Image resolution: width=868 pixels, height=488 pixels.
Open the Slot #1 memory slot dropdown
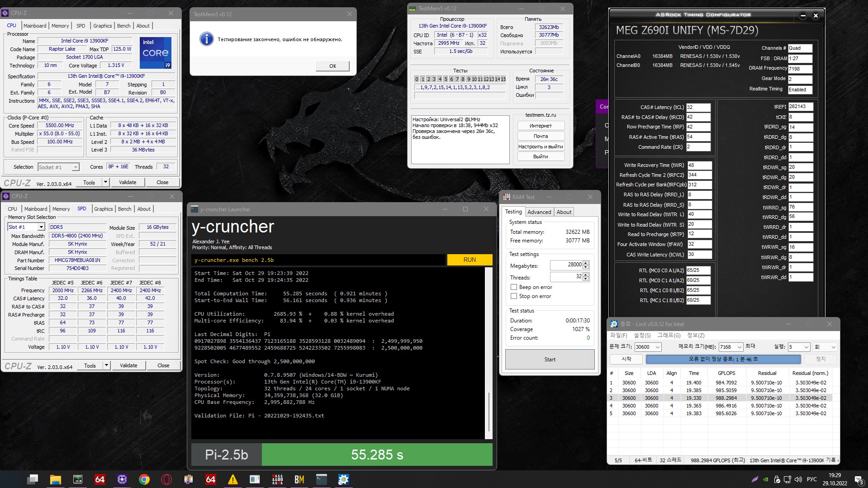(41, 227)
